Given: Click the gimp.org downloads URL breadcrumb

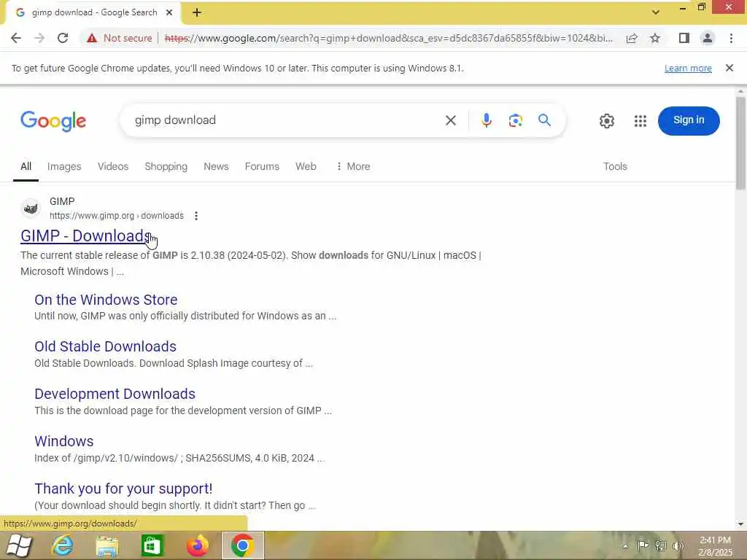Looking at the screenshot, I should tap(116, 216).
